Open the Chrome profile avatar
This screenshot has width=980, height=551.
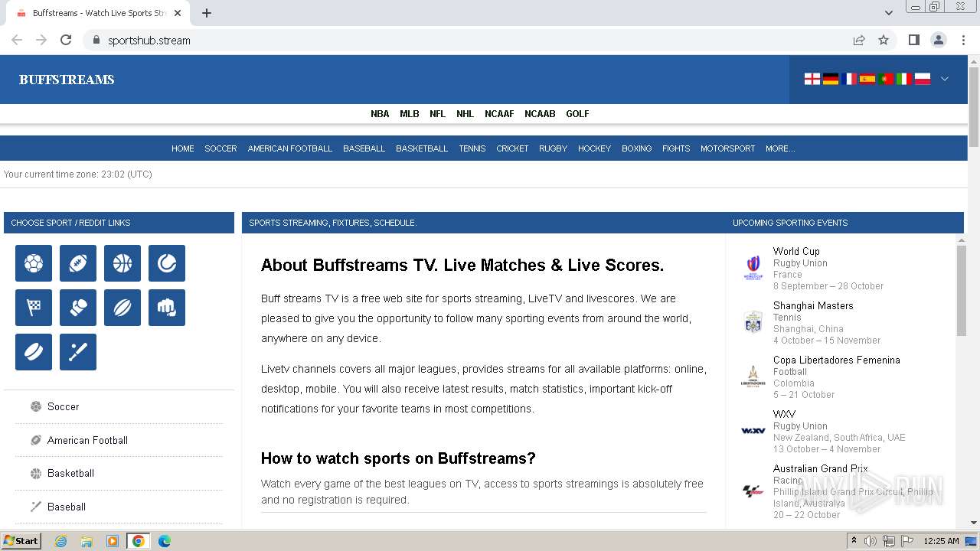[x=938, y=40]
